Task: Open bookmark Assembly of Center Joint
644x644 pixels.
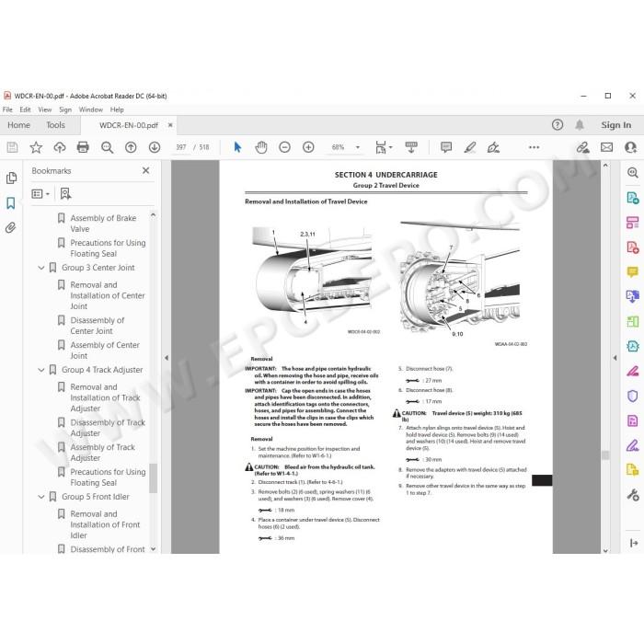Action: [x=105, y=351]
